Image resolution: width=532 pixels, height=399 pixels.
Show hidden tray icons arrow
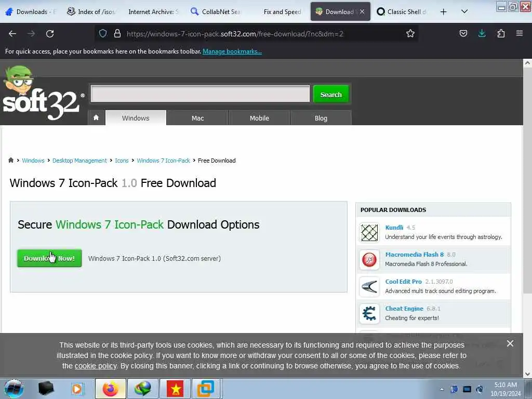pyautogui.click(x=442, y=389)
